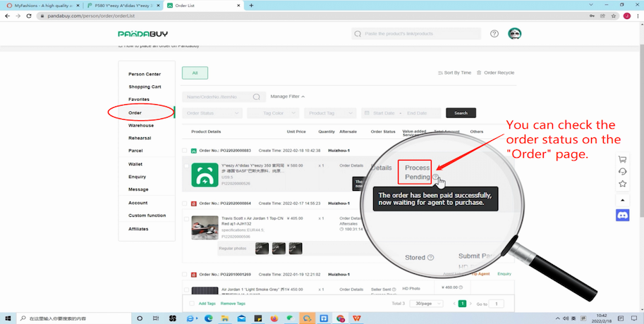The width and height of the screenshot is (644, 324).
Task: Bookmark this page with the star icon
Action: pyautogui.click(x=614, y=16)
